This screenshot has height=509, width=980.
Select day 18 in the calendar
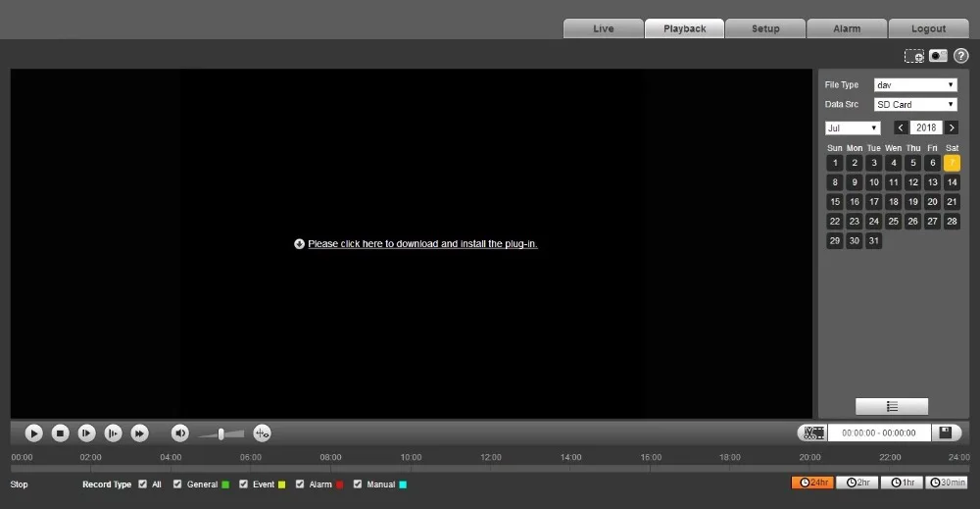[x=893, y=202]
